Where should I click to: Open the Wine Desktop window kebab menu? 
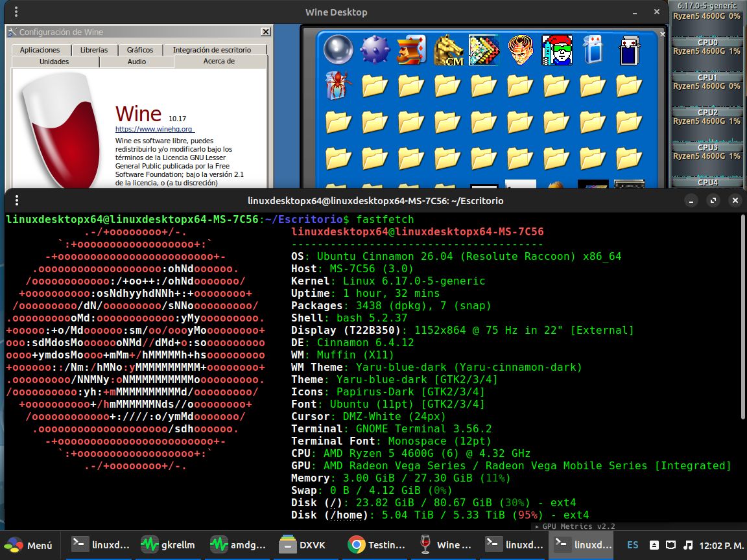coord(16,12)
